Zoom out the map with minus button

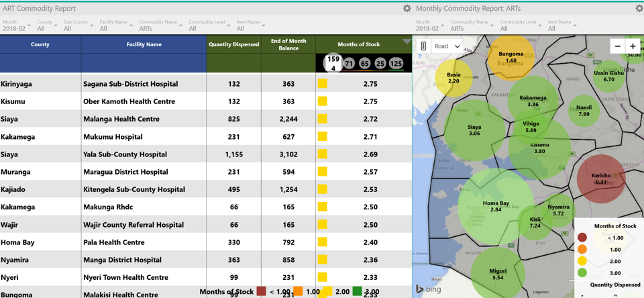[617, 46]
